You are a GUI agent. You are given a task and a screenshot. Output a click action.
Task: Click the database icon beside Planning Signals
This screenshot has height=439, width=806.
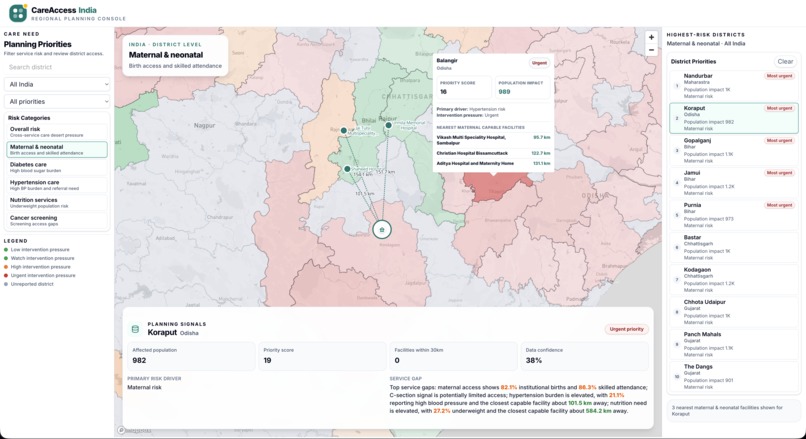click(135, 329)
